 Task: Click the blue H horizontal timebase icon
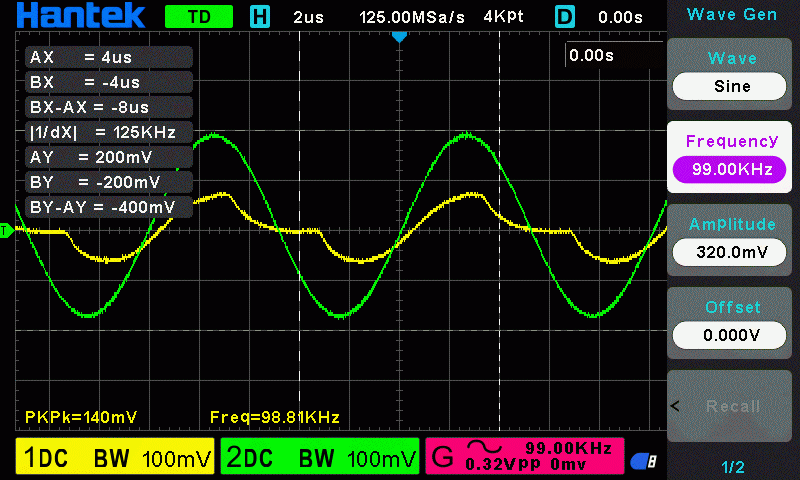[260, 17]
